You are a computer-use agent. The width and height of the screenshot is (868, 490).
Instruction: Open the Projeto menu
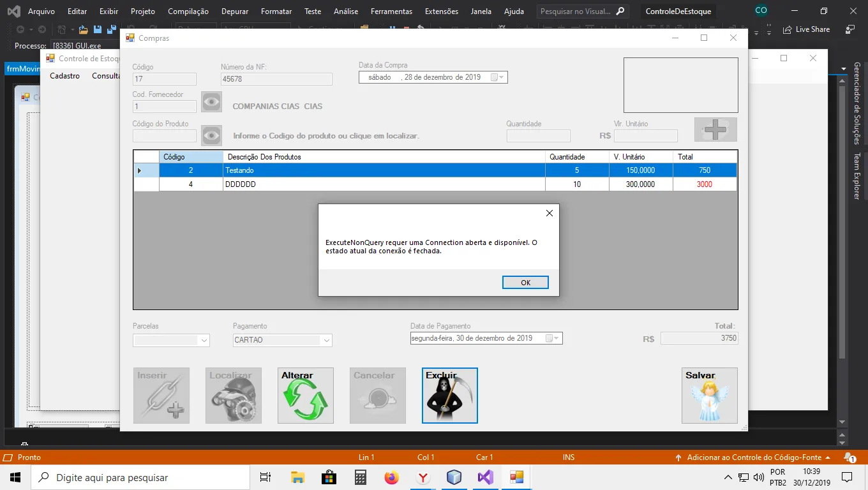coord(143,11)
